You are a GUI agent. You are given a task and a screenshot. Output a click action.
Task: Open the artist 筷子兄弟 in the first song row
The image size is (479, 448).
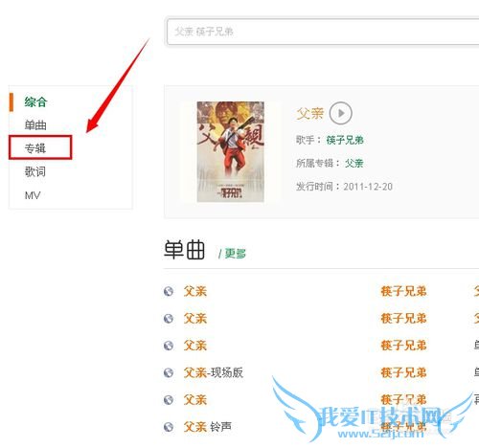tap(403, 291)
